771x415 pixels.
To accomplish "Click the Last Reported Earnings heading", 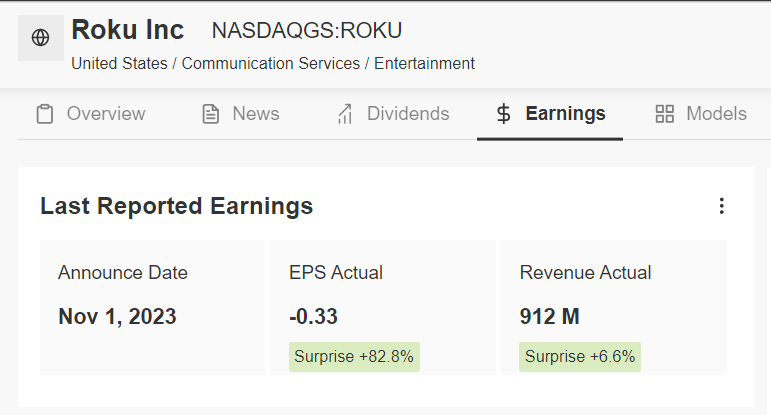I will (x=177, y=206).
